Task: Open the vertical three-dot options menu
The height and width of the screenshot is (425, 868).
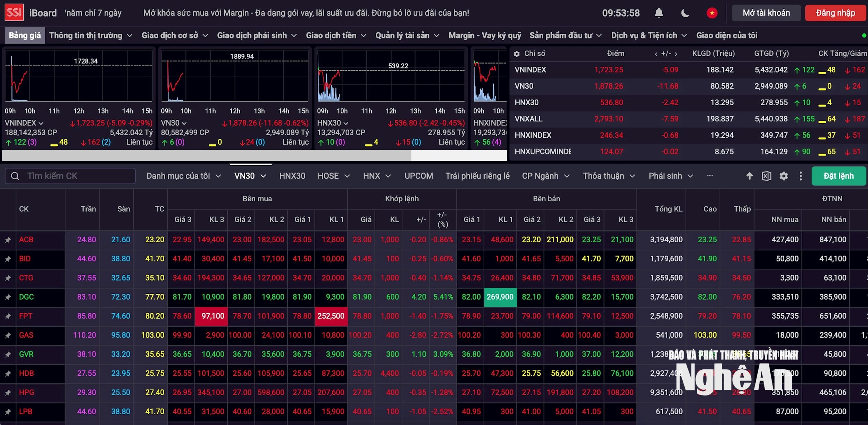Action: click(x=801, y=176)
